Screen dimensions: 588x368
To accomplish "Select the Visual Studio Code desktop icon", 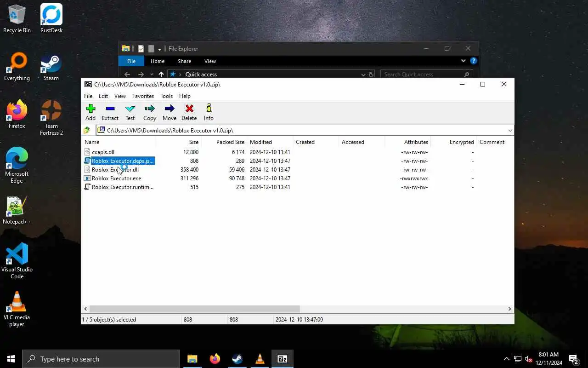I will tap(17, 261).
